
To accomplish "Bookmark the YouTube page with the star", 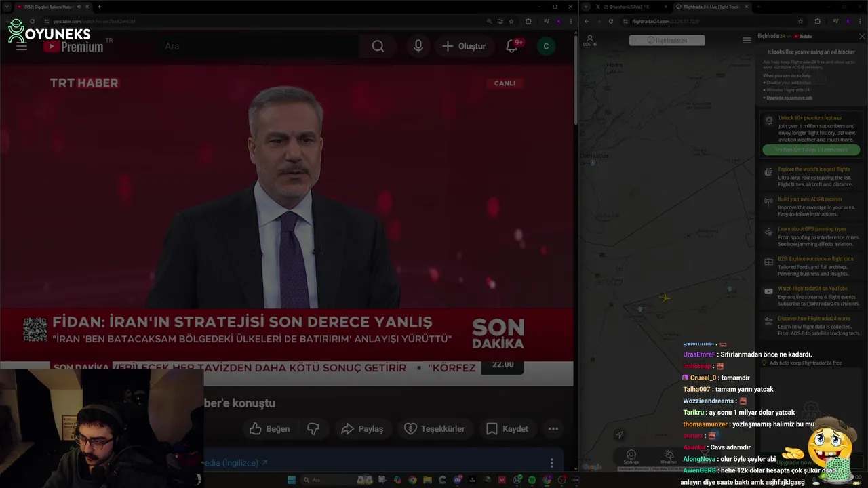I will point(511,22).
